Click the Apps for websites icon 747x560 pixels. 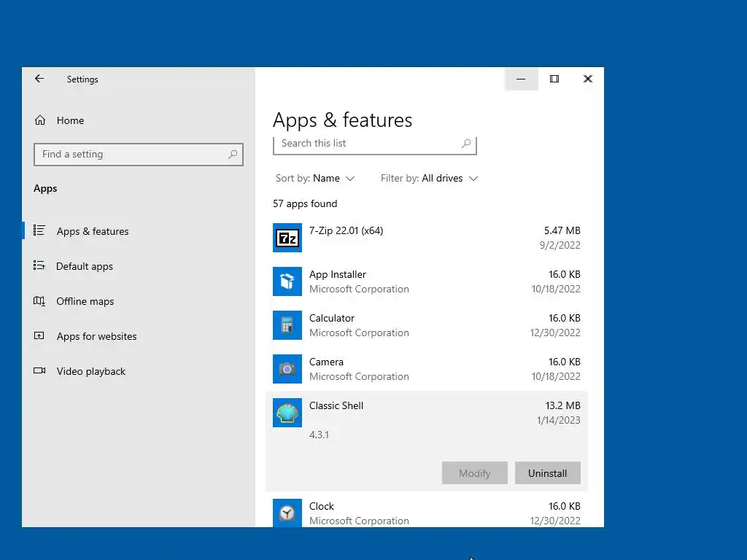click(39, 335)
